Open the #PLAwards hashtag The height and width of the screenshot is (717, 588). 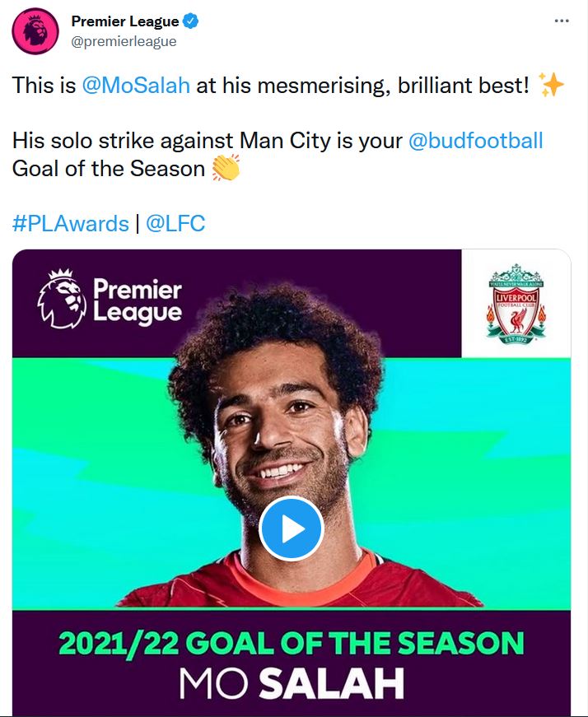pyautogui.click(x=71, y=223)
